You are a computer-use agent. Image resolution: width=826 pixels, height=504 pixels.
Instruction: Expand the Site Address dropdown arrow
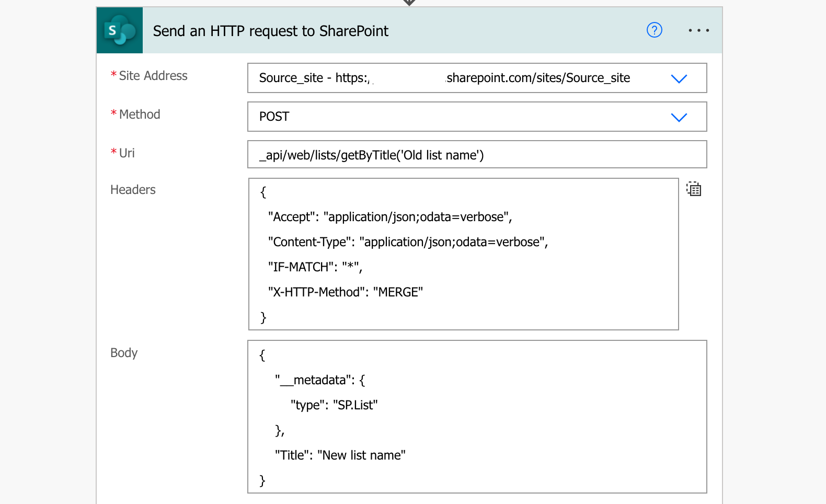pyautogui.click(x=679, y=78)
